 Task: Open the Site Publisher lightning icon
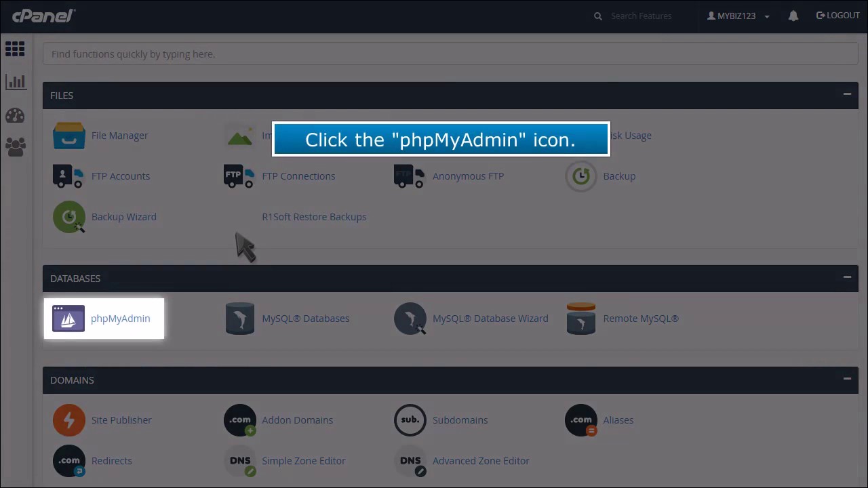coord(68,420)
